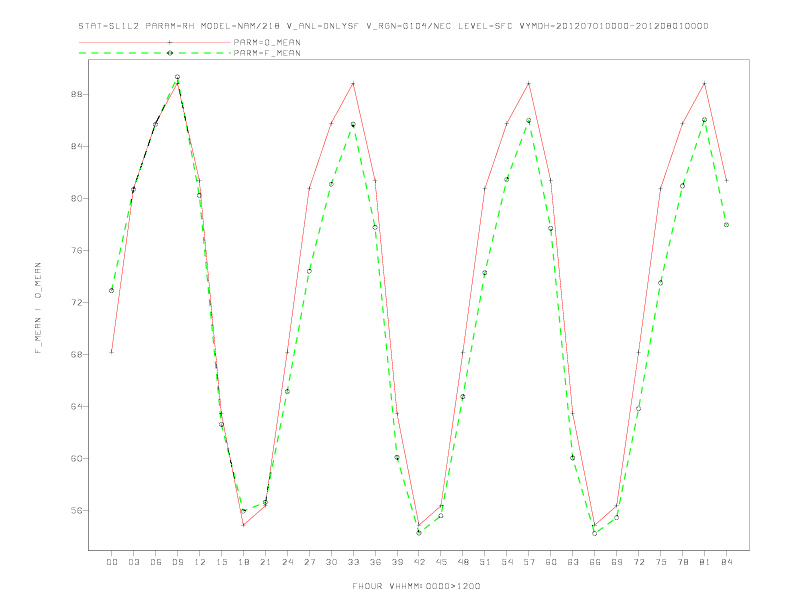
Task: Click x-axis tick label 84
Action: click(x=726, y=562)
